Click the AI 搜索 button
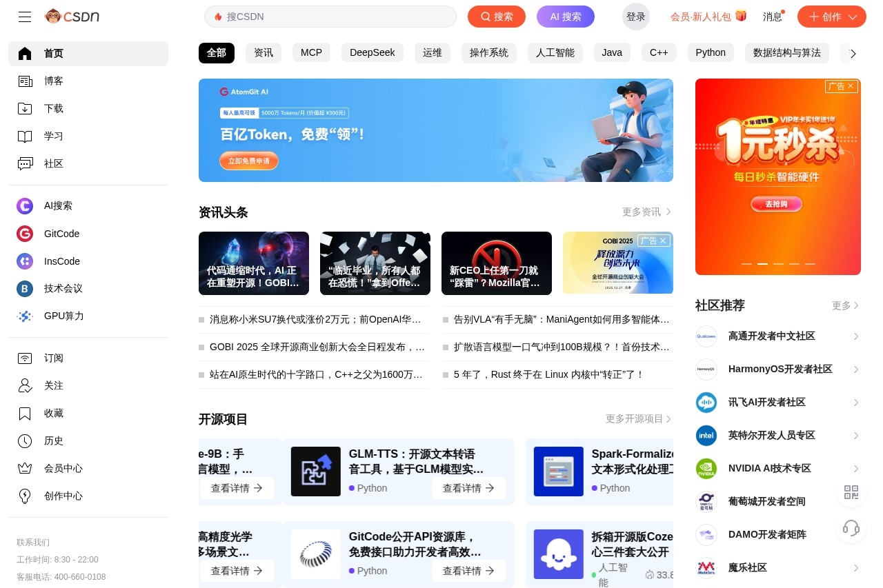 point(565,17)
